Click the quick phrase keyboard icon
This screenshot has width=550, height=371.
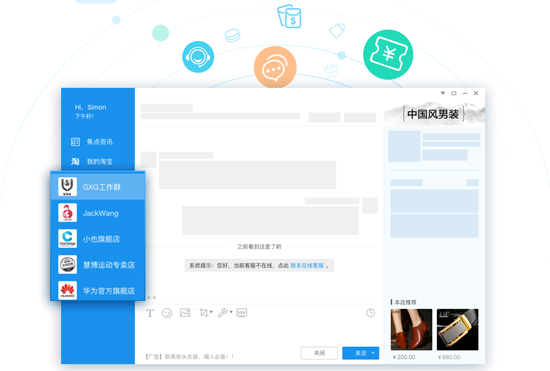click(x=242, y=312)
